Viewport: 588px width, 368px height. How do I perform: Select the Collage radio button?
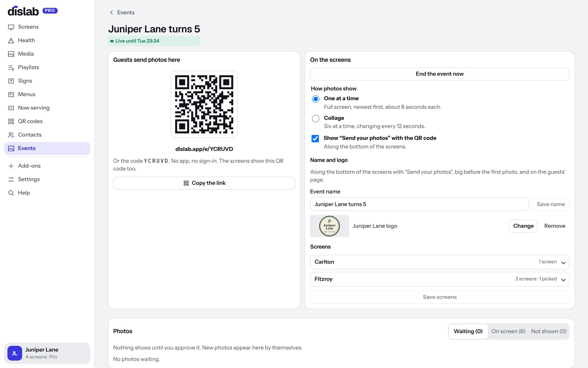[316, 118]
